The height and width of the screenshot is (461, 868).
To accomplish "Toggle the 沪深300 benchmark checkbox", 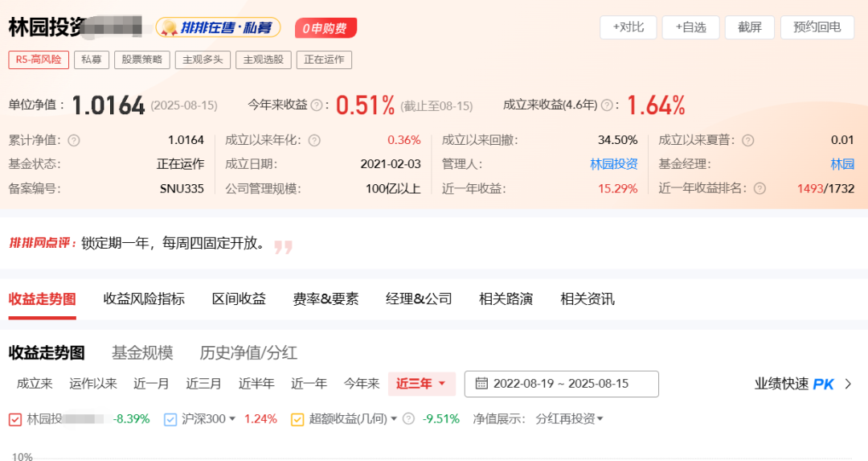I will click(x=170, y=419).
